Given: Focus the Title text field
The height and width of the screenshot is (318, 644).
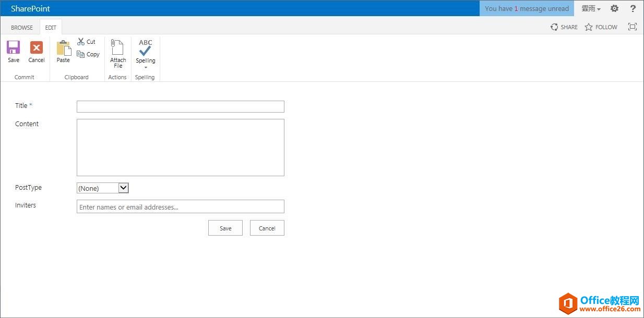Looking at the screenshot, I should point(181,107).
